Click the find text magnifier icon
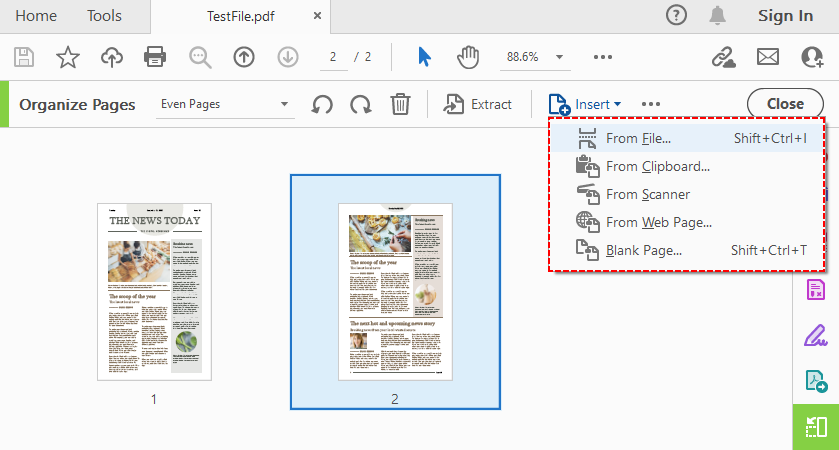839x450 pixels. (x=200, y=57)
